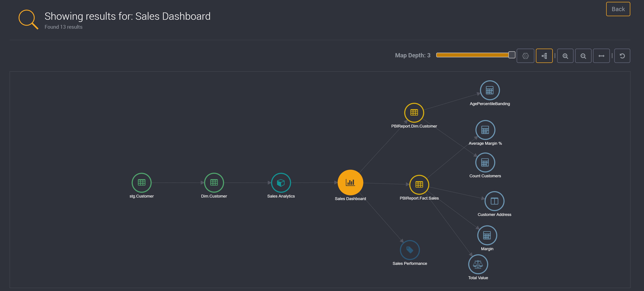The height and width of the screenshot is (291, 644).
Task: Open the Sales Performance tag node
Action: (410, 250)
